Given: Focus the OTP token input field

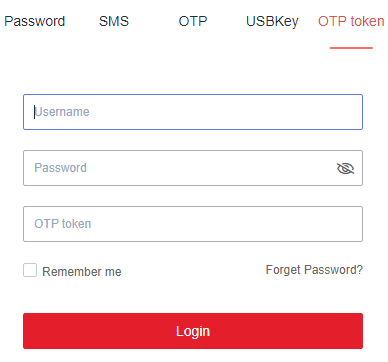Looking at the screenshot, I should (x=193, y=224).
